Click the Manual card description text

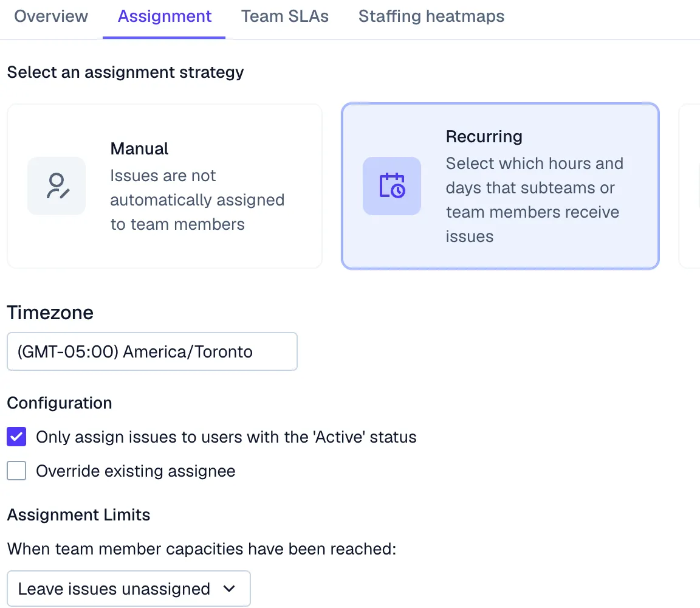click(197, 200)
